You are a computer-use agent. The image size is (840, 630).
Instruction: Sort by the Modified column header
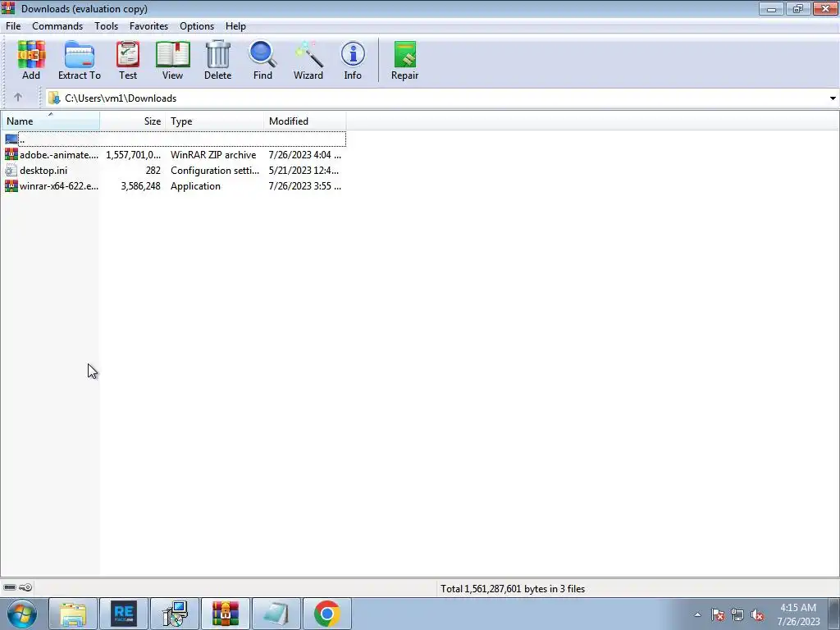[x=305, y=121]
